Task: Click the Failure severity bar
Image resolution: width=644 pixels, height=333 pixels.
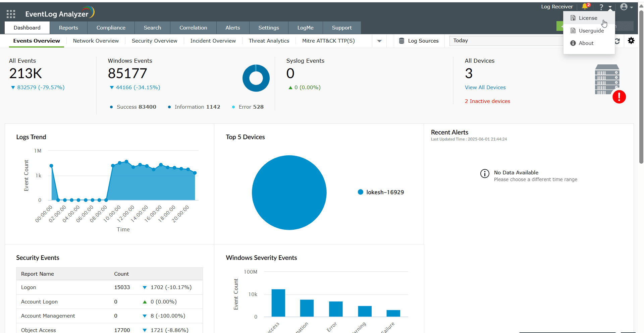Action: coord(393,313)
